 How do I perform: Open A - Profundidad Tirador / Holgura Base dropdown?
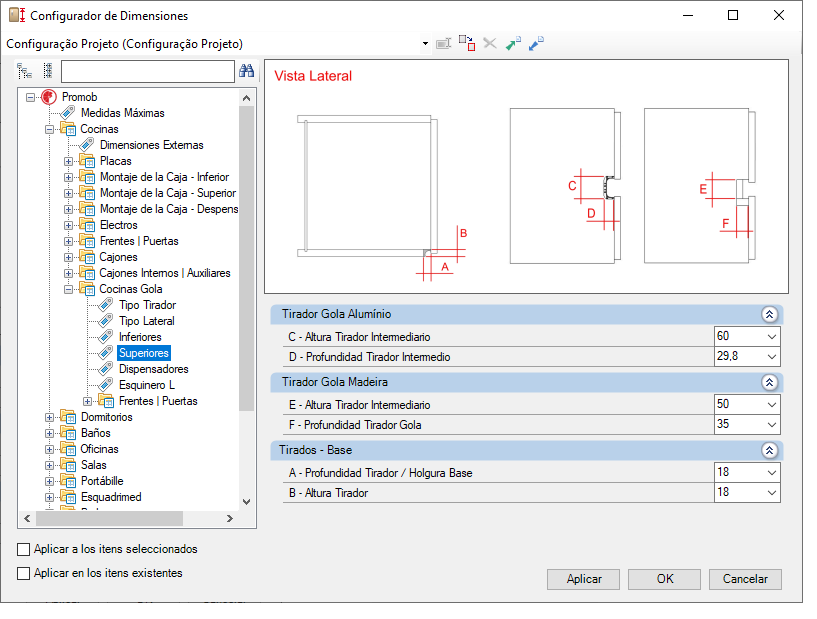click(x=772, y=473)
